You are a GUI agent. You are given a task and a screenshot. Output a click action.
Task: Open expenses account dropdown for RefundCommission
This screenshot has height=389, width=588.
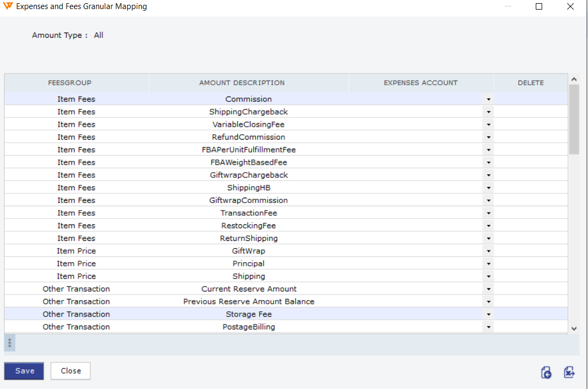(489, 137)
